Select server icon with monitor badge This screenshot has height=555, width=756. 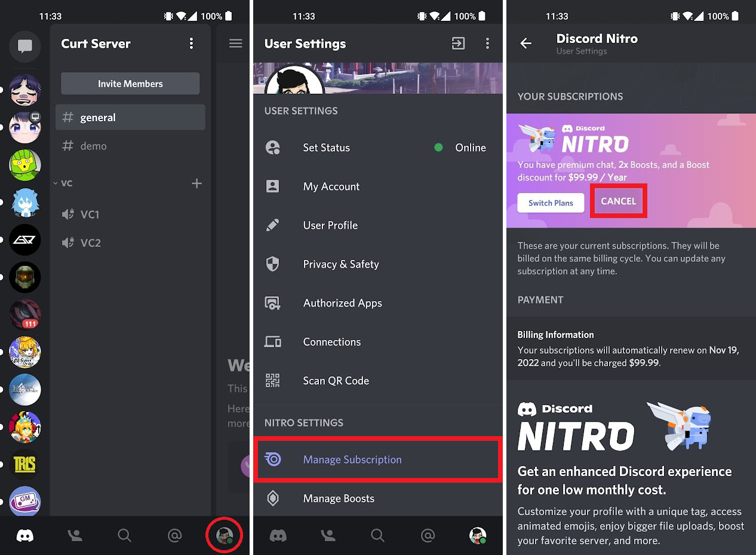tap(25, 127)
